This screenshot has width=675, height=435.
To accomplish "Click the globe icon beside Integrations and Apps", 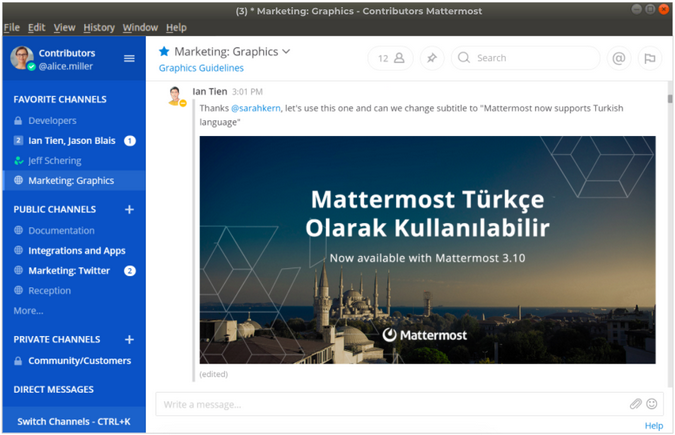I will (18, 250).
